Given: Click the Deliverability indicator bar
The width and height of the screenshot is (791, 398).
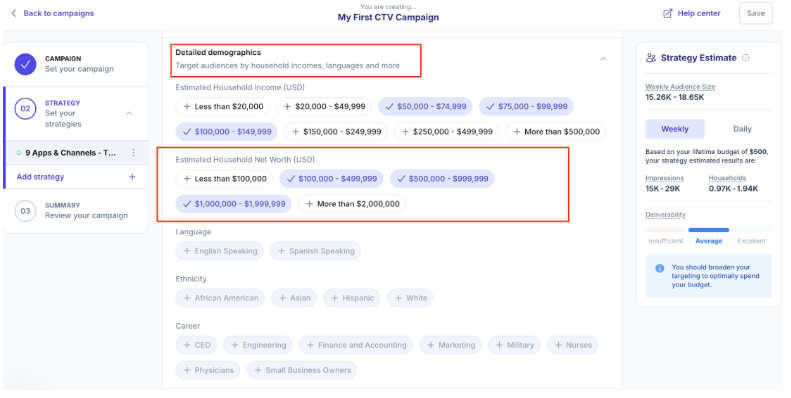Looking at the screenshot, I should click(708, 230).
